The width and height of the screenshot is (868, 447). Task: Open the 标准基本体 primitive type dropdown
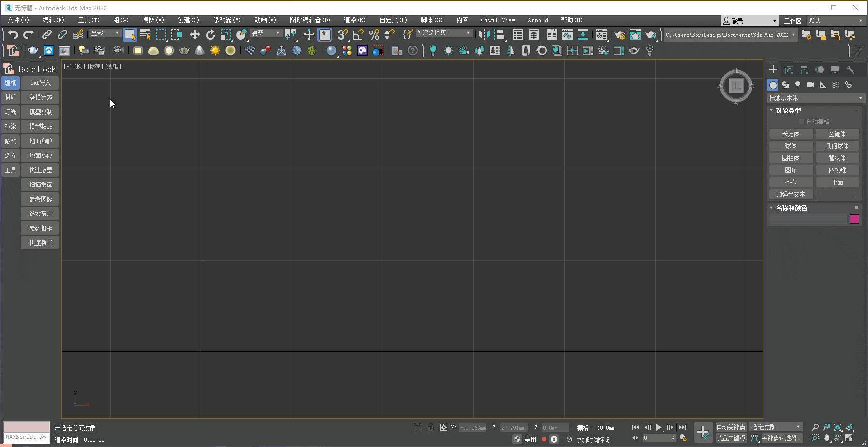point(815,98)
